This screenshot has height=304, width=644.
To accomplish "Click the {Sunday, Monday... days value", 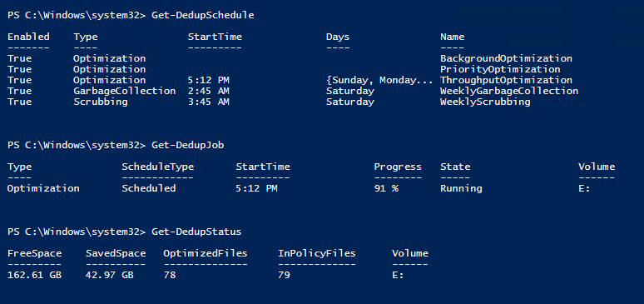I will (379, 80).
